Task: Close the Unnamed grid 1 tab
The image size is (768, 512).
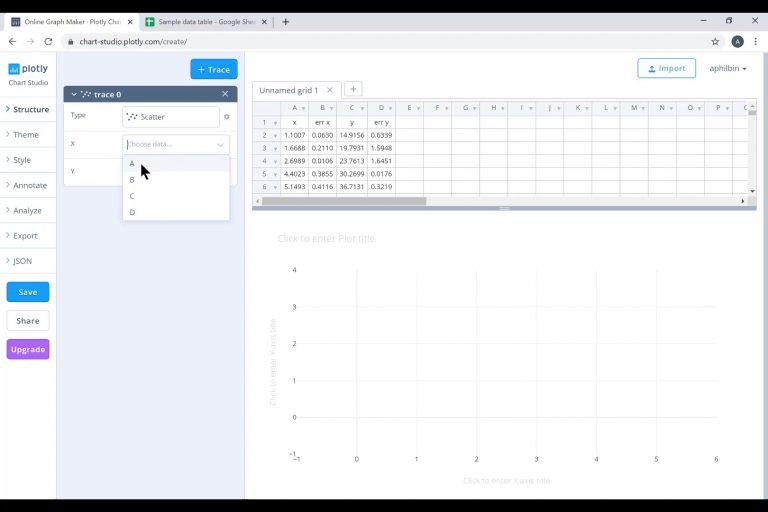Action: pos(330,90)
